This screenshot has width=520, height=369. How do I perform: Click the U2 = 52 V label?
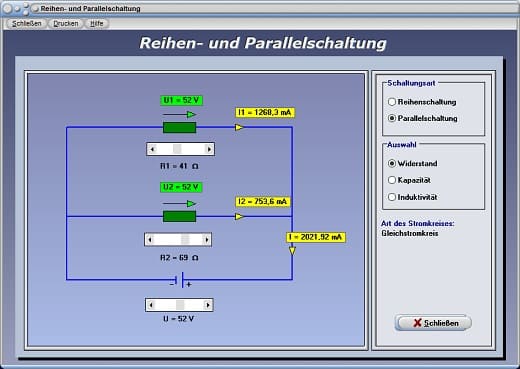pyautogui.click(x=181, y=187)
